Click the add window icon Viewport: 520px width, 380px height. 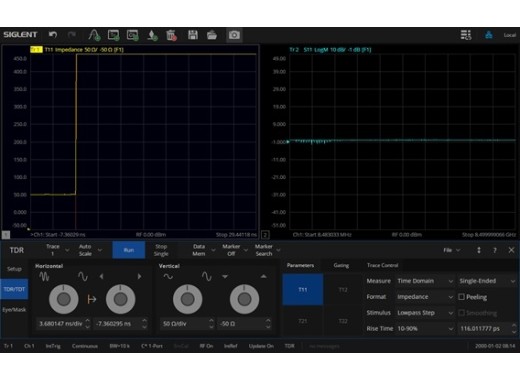tap(114, 35)
